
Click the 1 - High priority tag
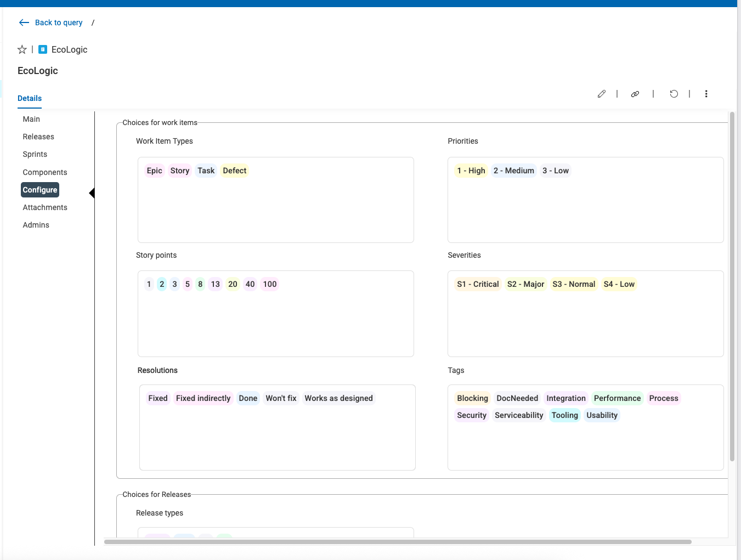471,171
